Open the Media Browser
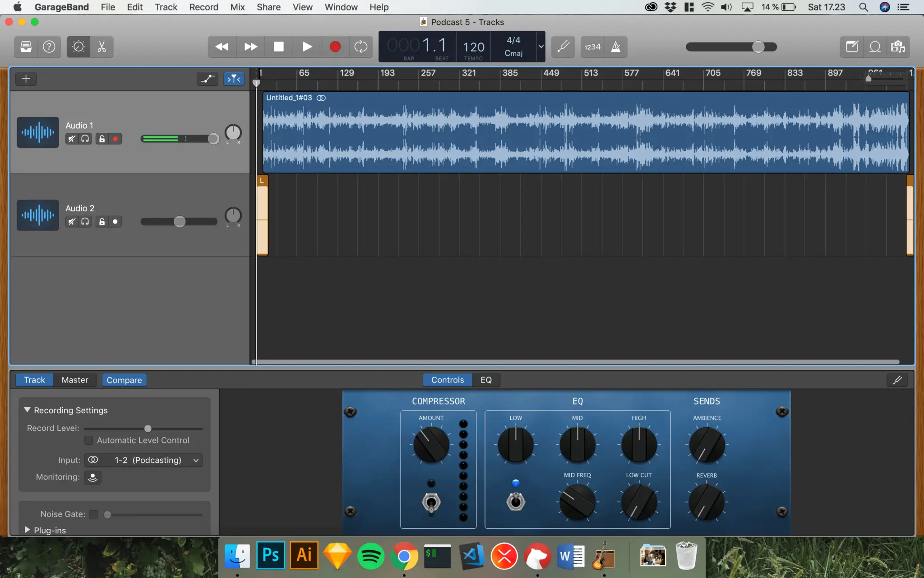The width and height of the screenshot is (924, 578). [x=898, y=47]
